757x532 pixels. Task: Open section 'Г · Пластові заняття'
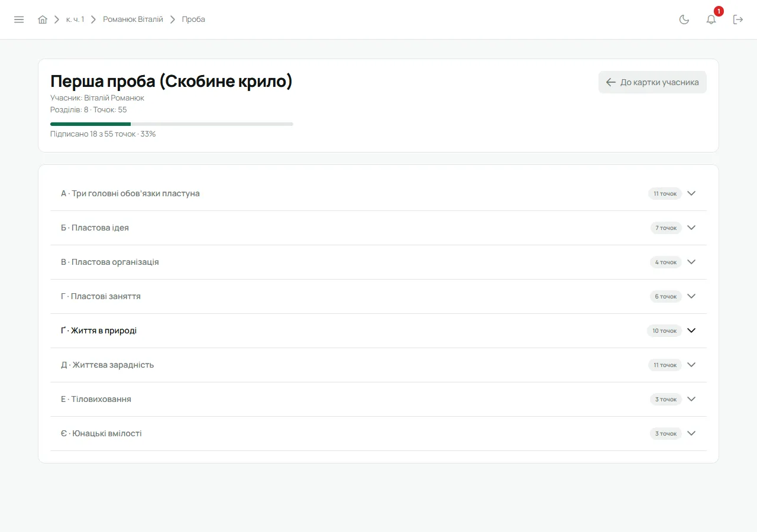[x=378, y=297]
